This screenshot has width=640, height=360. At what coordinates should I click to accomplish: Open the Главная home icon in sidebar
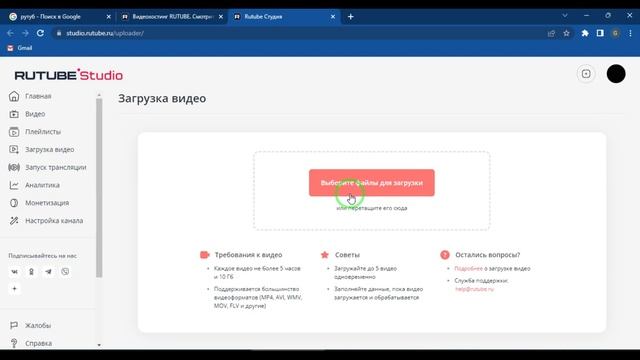point(14,96)
